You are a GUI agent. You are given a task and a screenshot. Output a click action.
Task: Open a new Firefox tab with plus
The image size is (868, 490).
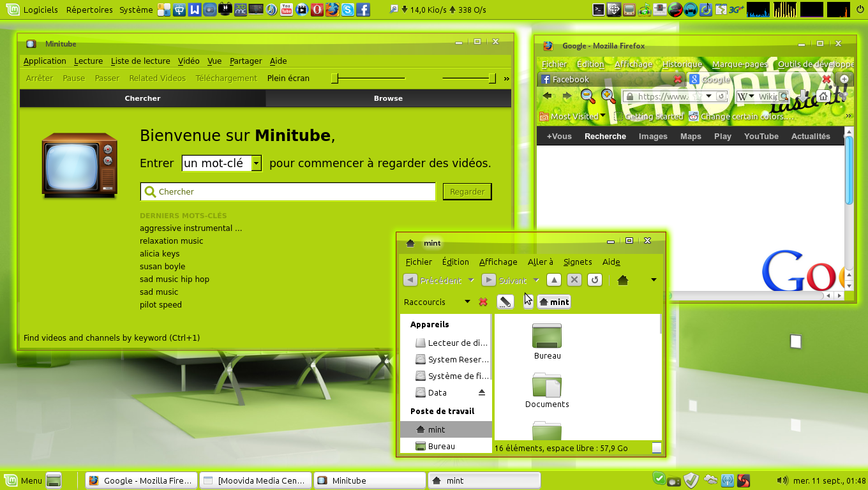(x=844, y=79)
